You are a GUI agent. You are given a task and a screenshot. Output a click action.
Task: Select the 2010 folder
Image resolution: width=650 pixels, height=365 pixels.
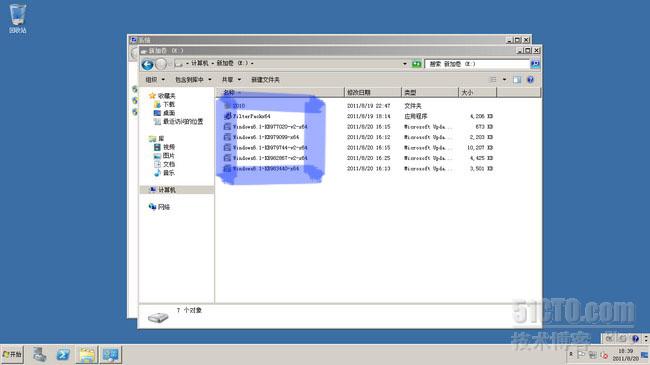tap(238, 106)
